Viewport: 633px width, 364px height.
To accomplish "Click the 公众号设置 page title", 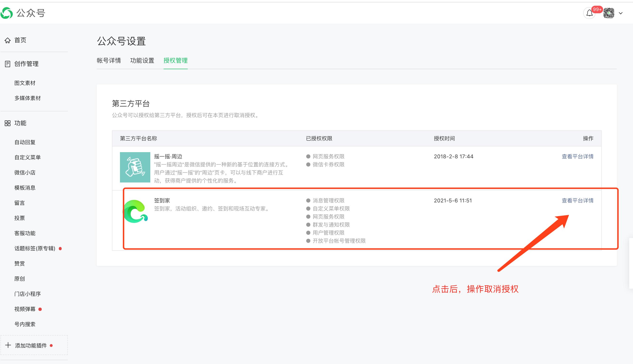I will (x=121, y=41).
